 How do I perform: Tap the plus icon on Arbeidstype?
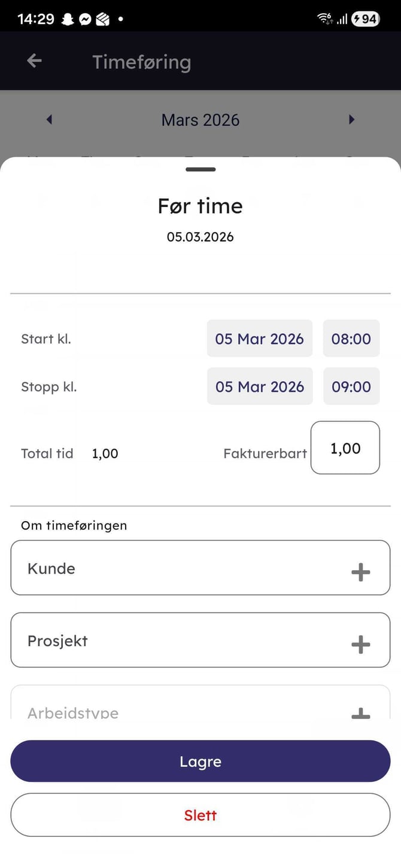[360, 713]
